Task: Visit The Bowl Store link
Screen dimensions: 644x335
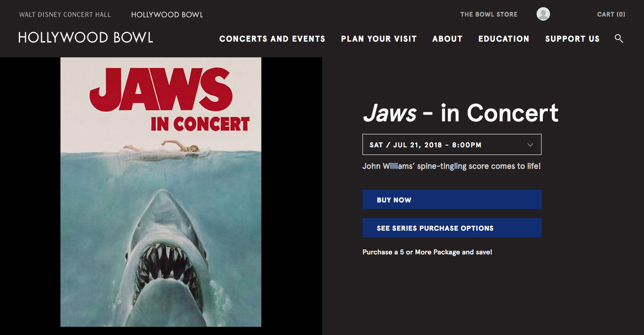Action: click(x=489, y=14)
